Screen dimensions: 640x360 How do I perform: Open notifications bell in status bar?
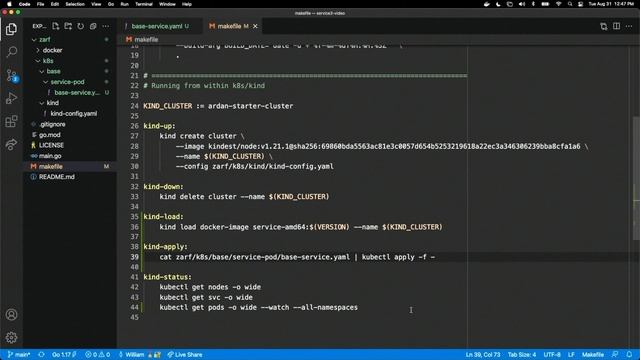point(629,355)
